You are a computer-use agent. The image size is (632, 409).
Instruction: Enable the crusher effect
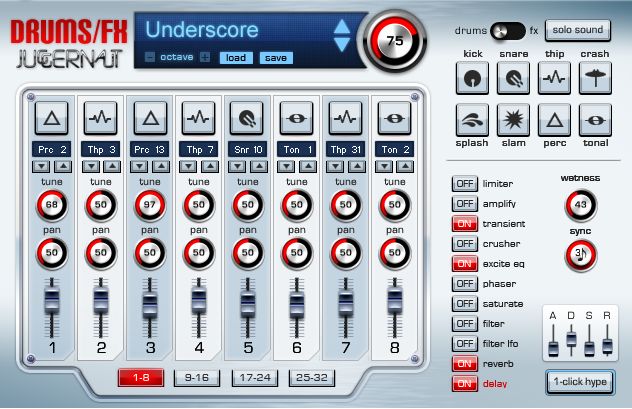(x=465, y=244)
